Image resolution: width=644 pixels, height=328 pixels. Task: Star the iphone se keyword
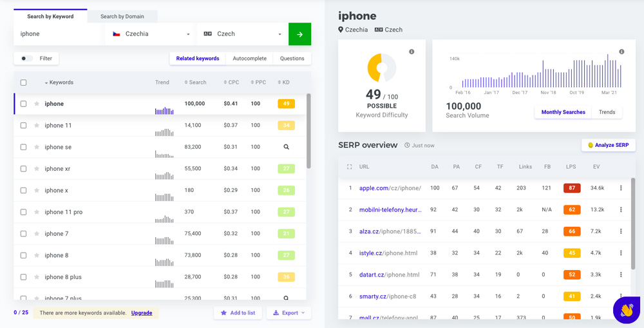(x=37, y=147)
